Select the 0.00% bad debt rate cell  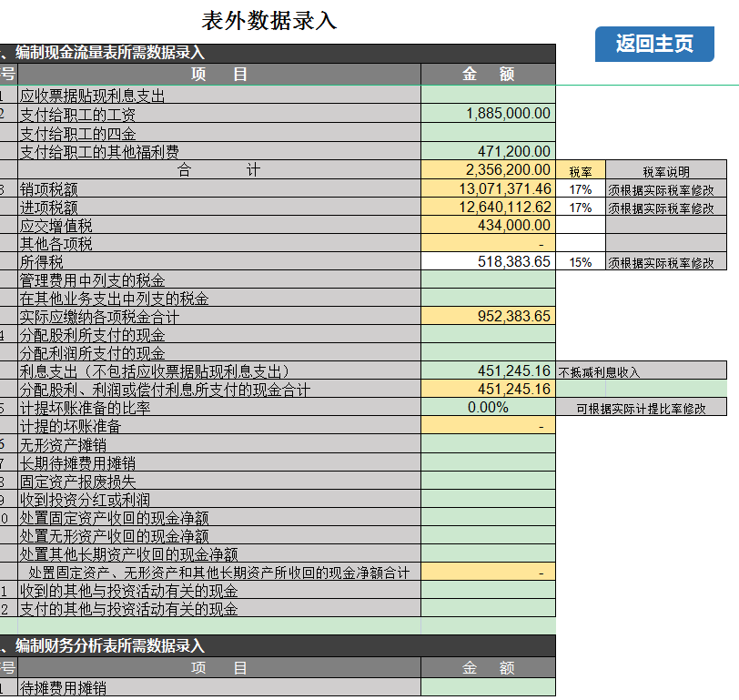488,407
